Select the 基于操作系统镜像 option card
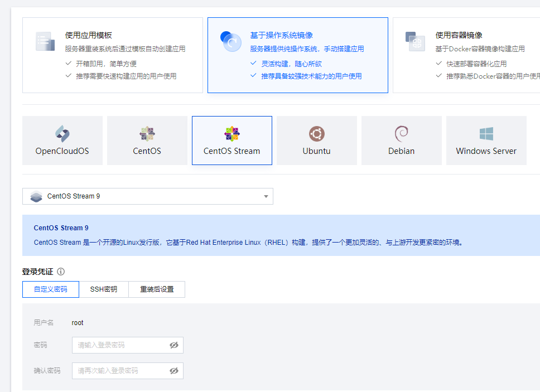The height and width of the screenshot is (392, 540). (x=297, y=55)
